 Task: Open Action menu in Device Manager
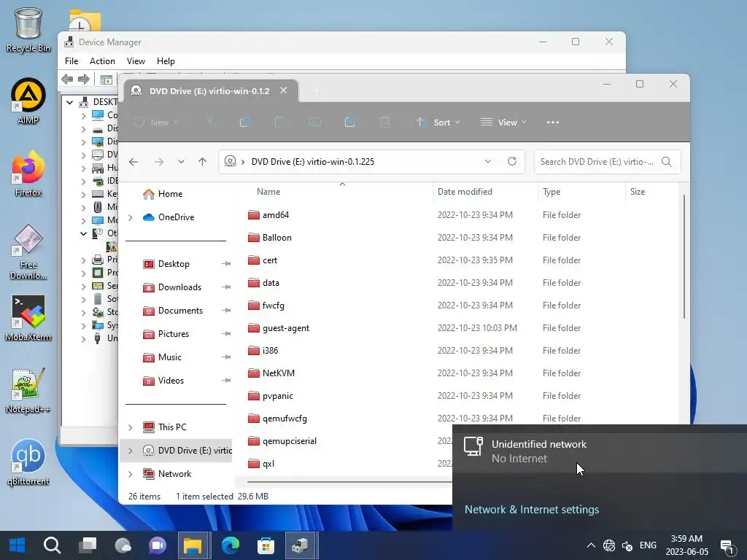(x=102, y=61)
